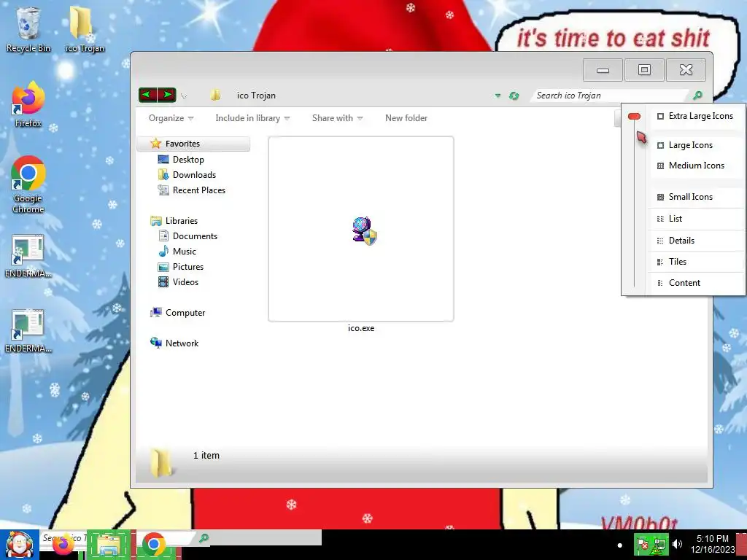The width and height of the screenshot is (747, 560).
Task: Click the ico.exe file name label
Action: coord(361,328)
